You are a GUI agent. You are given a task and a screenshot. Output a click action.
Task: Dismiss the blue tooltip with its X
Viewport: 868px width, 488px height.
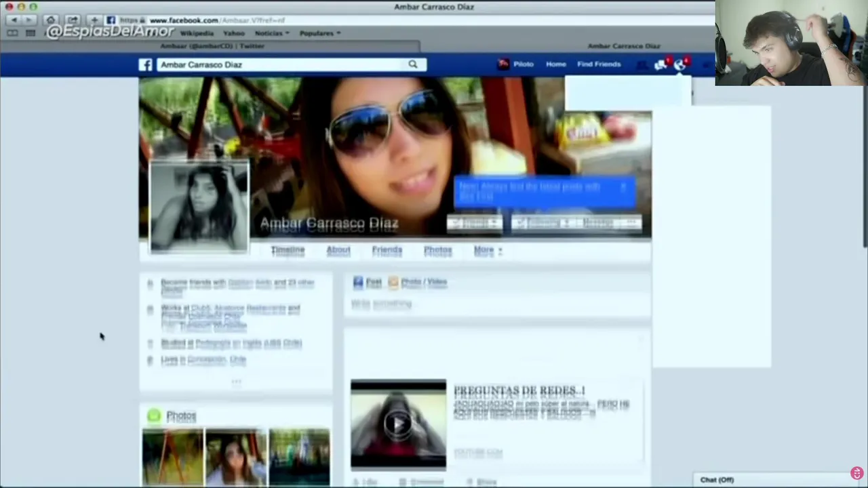click(x=623, y=186)
